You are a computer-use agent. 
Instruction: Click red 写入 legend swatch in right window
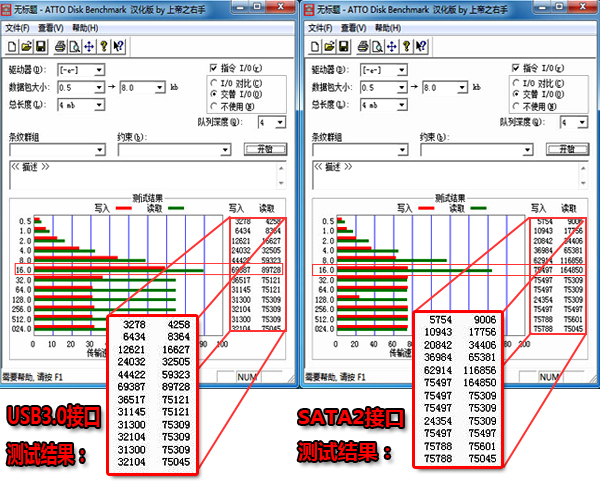pyautogui.click(x=426, y=209)
